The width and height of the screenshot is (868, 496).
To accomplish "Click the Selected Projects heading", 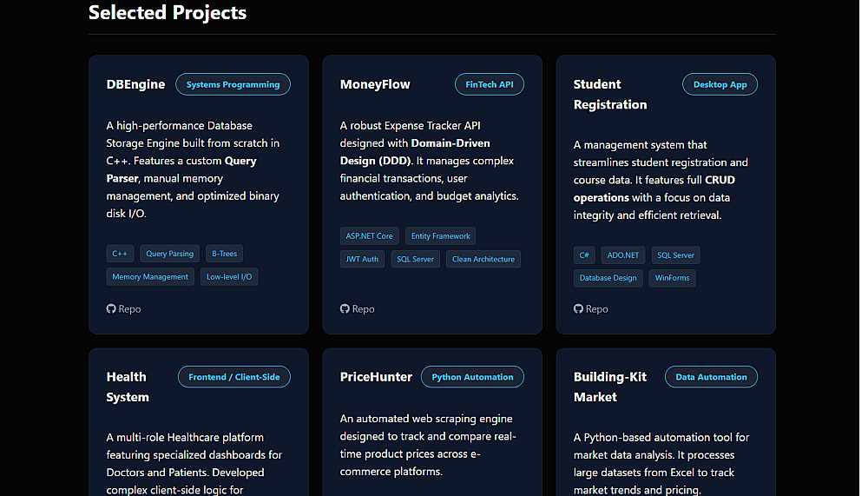I will 168,13.
